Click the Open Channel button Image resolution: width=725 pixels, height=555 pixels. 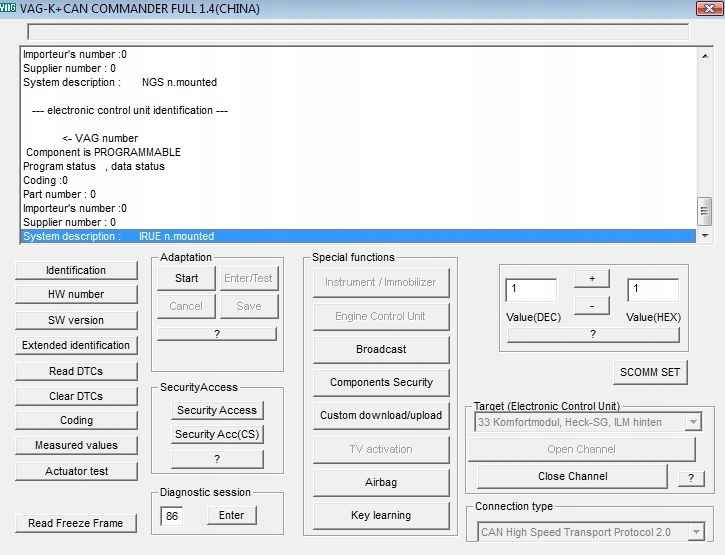pyautogui.click(x=582, y=449)
